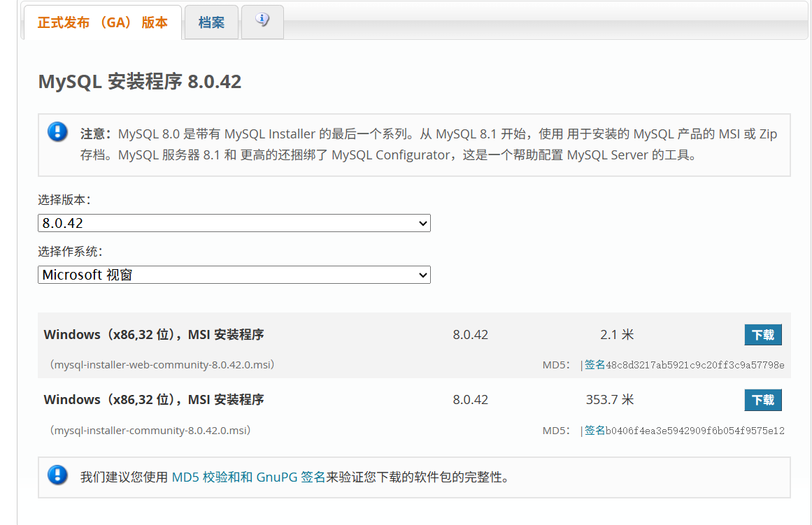Click the 选择作系统 label
The image size is (812, 525).
tap(71, 252)
